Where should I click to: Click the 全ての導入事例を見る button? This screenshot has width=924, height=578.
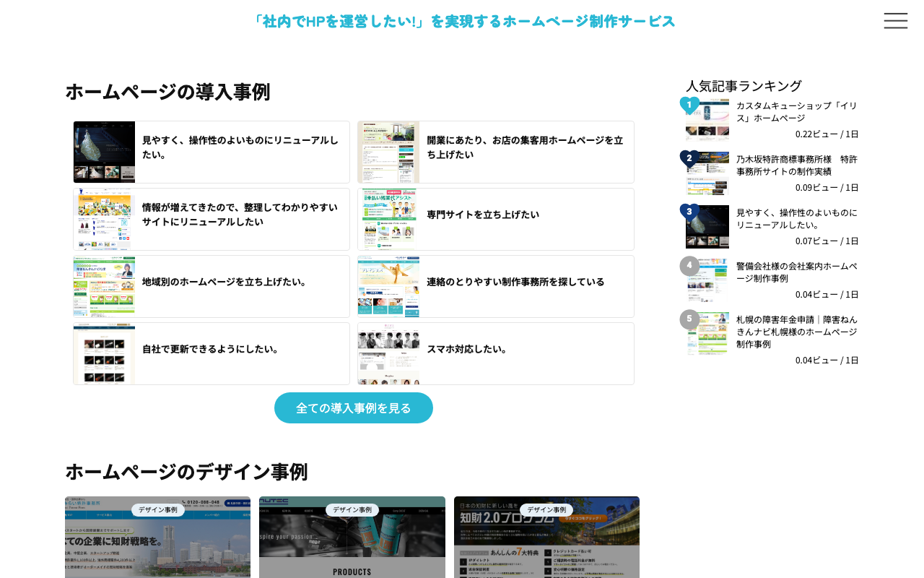(x=354, y=407)
